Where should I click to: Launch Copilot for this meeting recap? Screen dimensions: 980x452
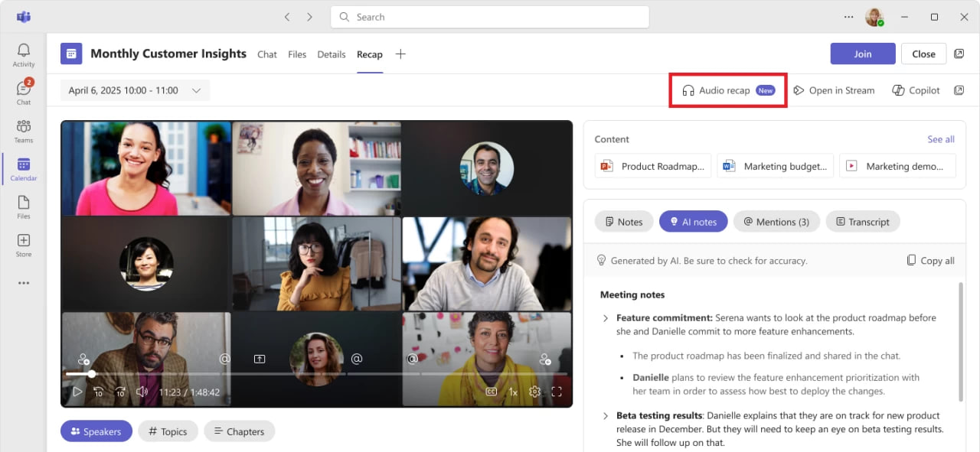(x=916, y=89)
